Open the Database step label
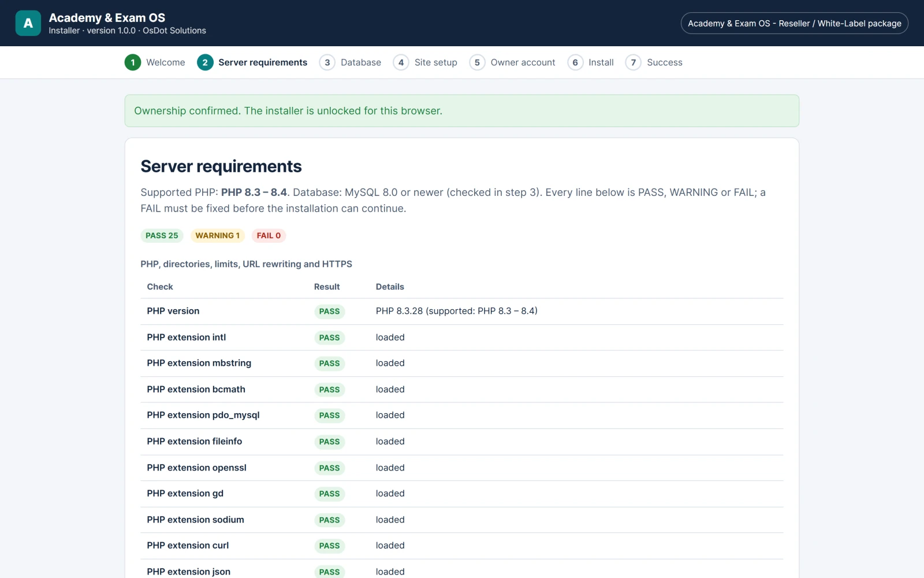924x578 pixels. pyautogui.click(x=361, y=62)
